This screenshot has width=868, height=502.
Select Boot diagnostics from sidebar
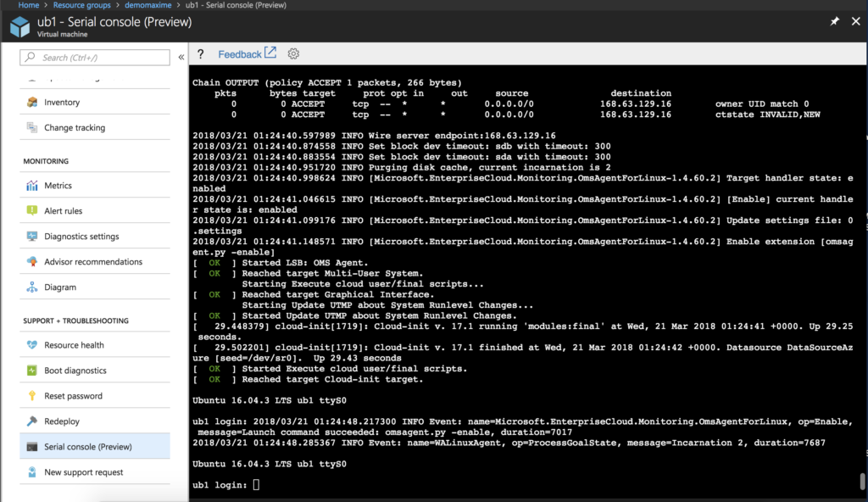click(75, 371)
